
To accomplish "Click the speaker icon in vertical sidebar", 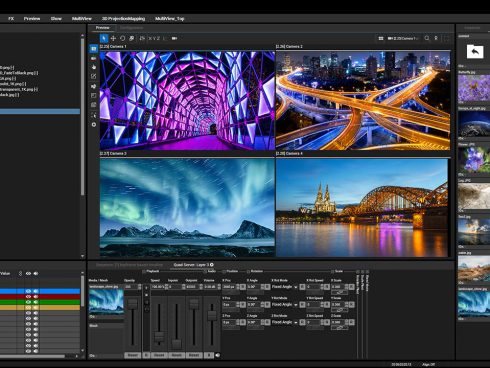I will (94, 86).
